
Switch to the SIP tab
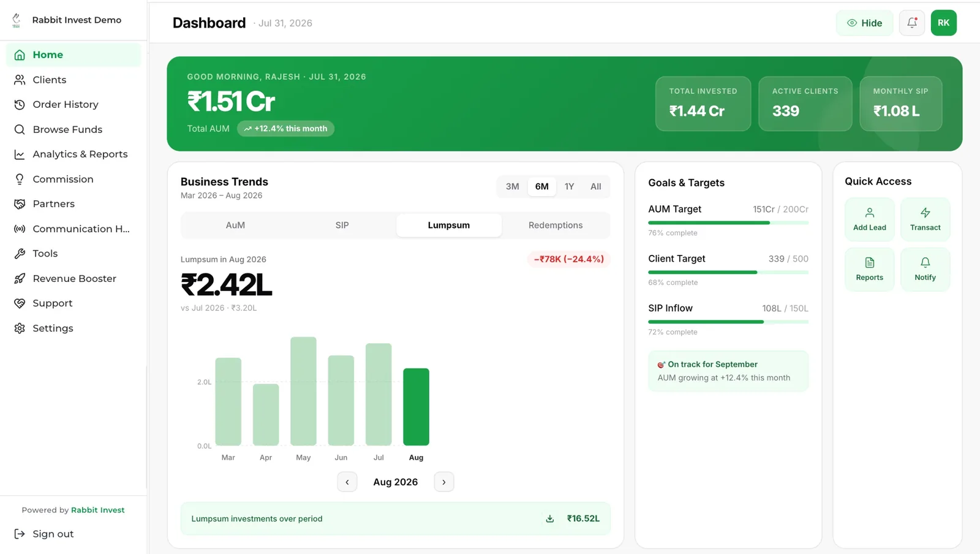point(342,225)
